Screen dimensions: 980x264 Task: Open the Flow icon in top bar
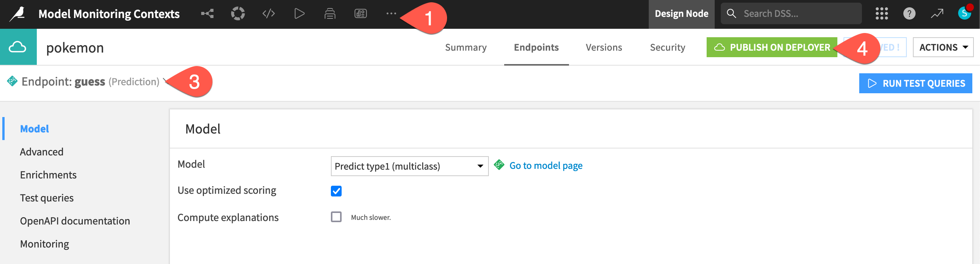tap(207, 14)
